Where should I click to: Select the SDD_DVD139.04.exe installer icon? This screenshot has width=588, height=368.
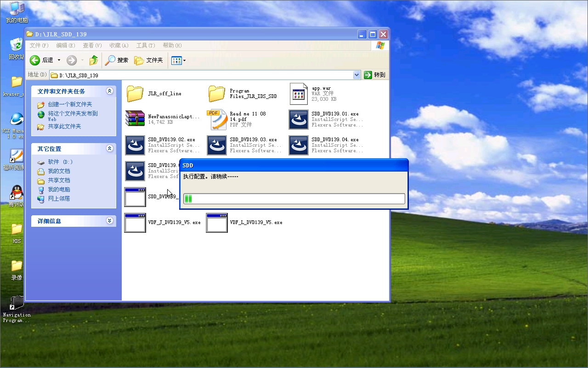point(299,145)
